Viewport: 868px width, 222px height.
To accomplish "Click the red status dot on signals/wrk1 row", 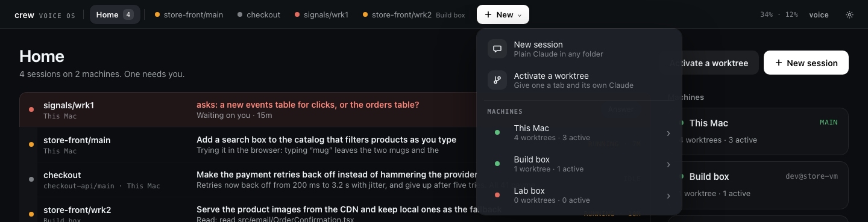I will (31, 109).
